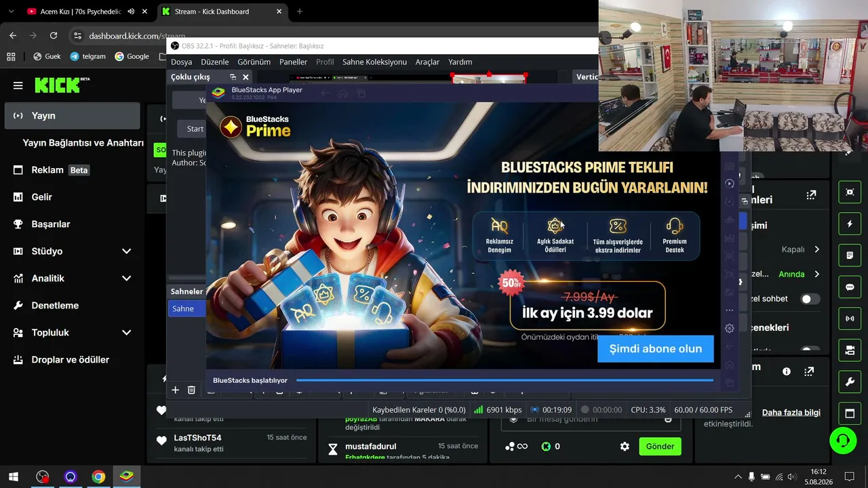Click the Kick focus frame icon button
The width and height of the screenshot is (868, 488).
(850, 192)
